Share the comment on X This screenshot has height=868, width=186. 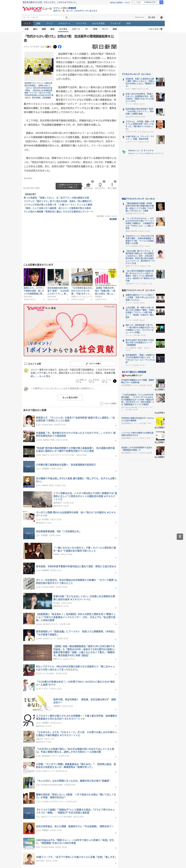click(114, 381)
